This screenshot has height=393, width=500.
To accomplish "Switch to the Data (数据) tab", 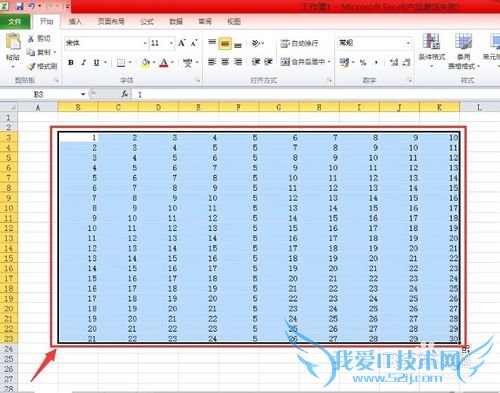I will point(176,22).
